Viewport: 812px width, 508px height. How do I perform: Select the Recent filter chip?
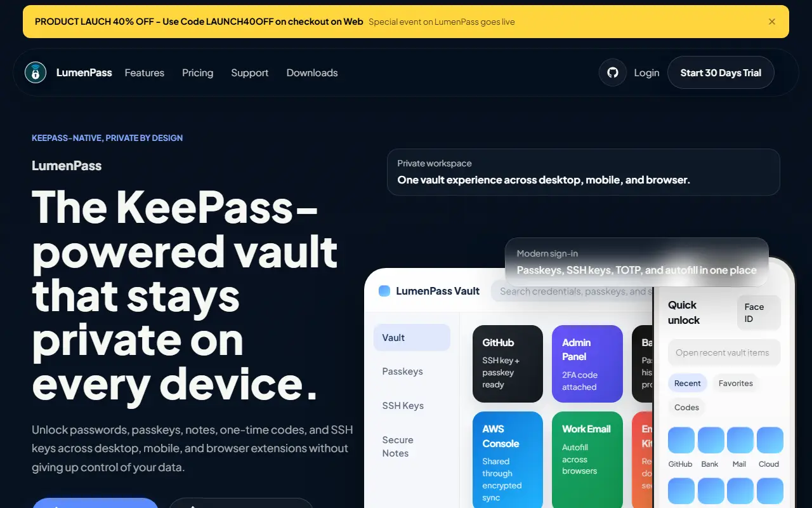(x=688, y=383)
